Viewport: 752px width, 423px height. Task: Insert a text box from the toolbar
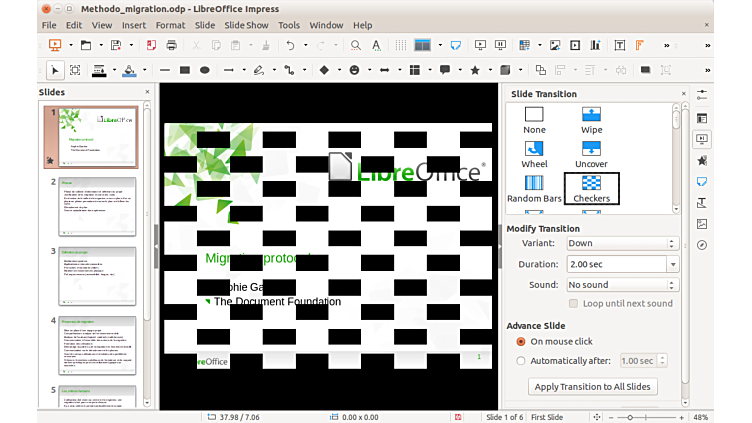click(x=620, y=45)
